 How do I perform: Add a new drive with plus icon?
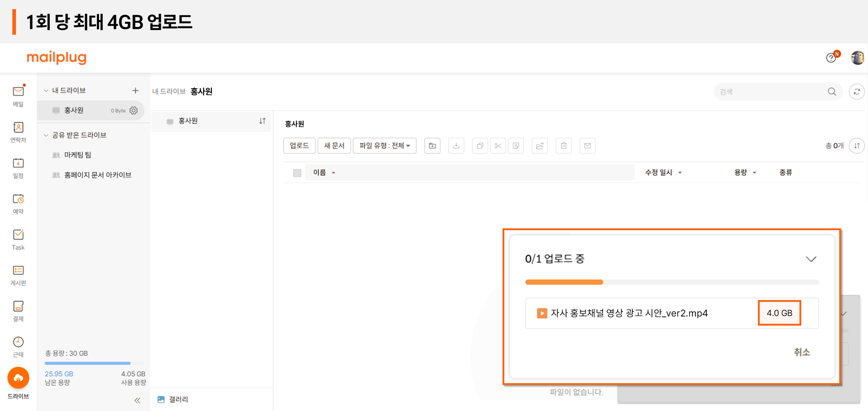click(135, 90)
